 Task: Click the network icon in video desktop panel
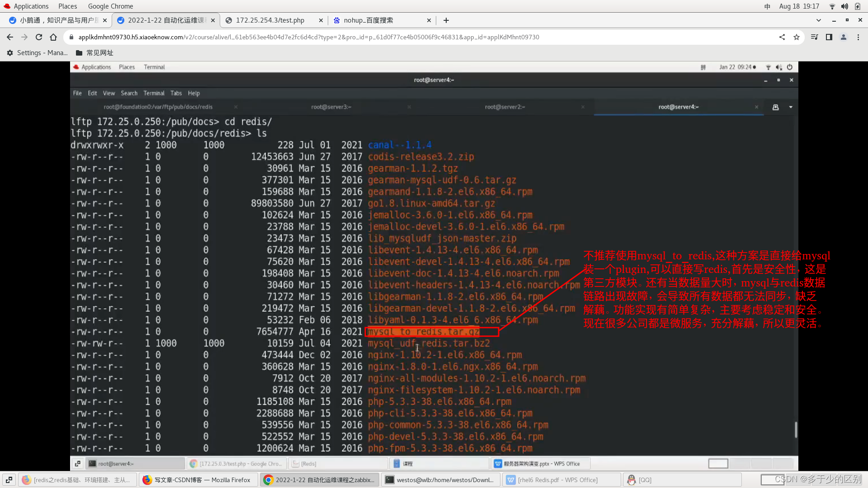click(768, 67)
